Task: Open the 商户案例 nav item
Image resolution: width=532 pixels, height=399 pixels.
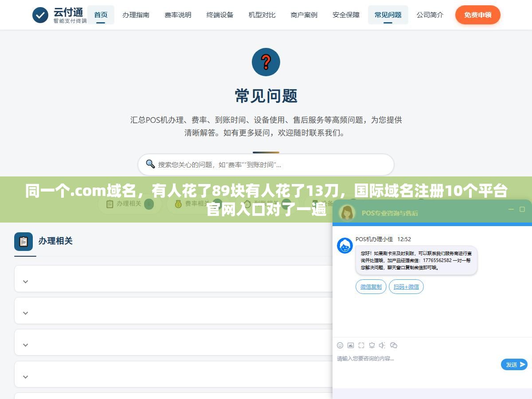Action: [x=304, y=15]
